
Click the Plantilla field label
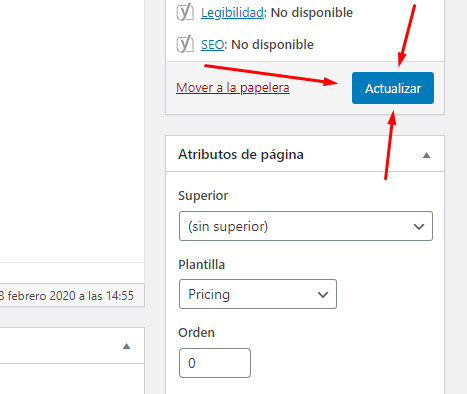pos(201,265)
